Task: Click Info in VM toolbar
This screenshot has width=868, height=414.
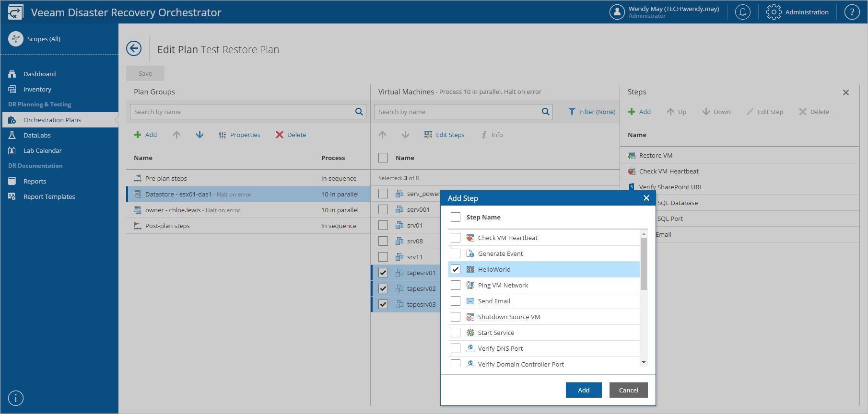Action: click(x=492, y=135)
